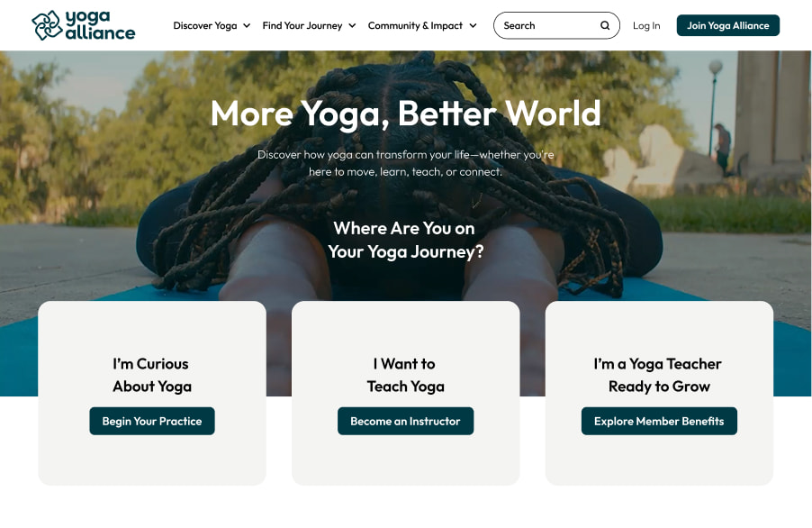
Task: Click the Explore Member Benefits button
Action: coord(659,421)
